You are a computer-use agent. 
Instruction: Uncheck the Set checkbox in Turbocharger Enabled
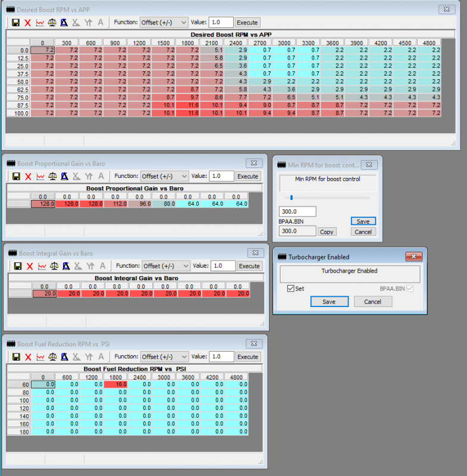290,289
